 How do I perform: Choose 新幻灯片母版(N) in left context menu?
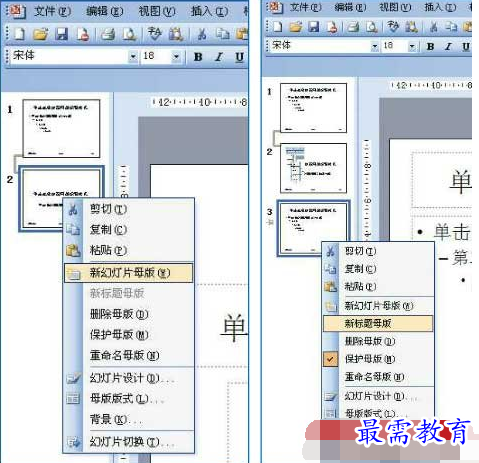[129, 273]
